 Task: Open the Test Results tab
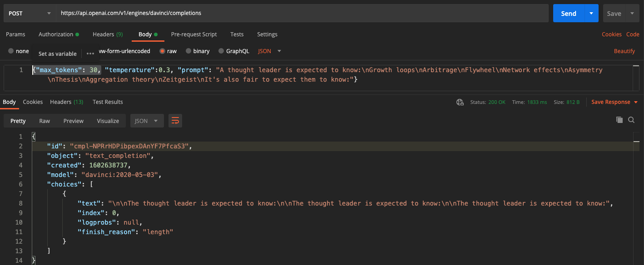[x=107, y=102]
